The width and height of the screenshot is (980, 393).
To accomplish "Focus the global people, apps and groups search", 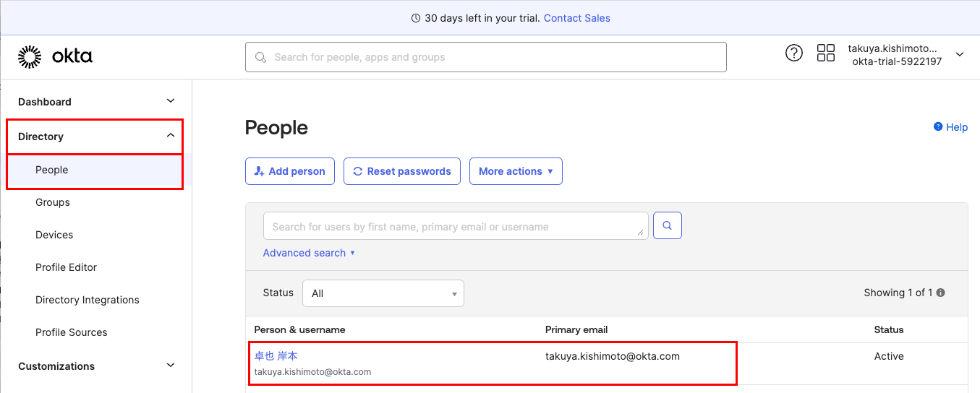I will point(485,57).
